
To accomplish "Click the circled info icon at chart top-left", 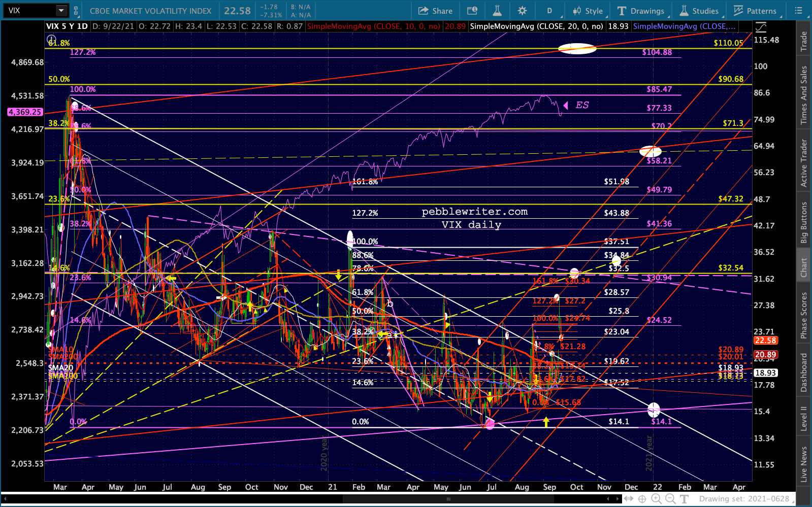I will 51,39.
